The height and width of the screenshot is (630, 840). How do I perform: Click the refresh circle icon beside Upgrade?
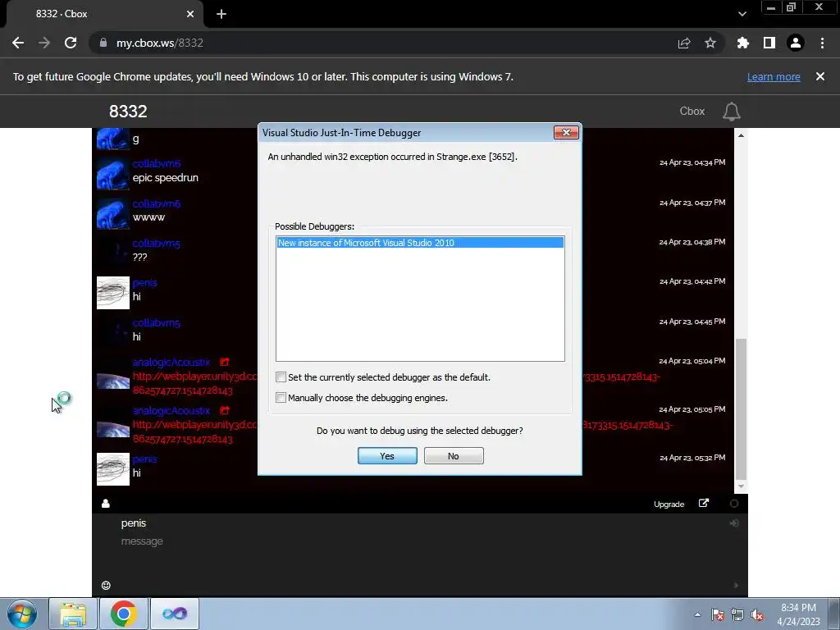(x=734, y=504)
